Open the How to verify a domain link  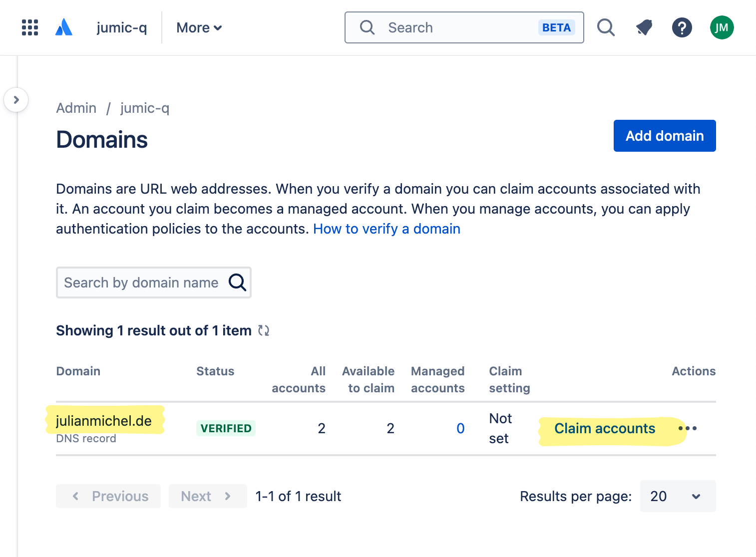point(386,229)
